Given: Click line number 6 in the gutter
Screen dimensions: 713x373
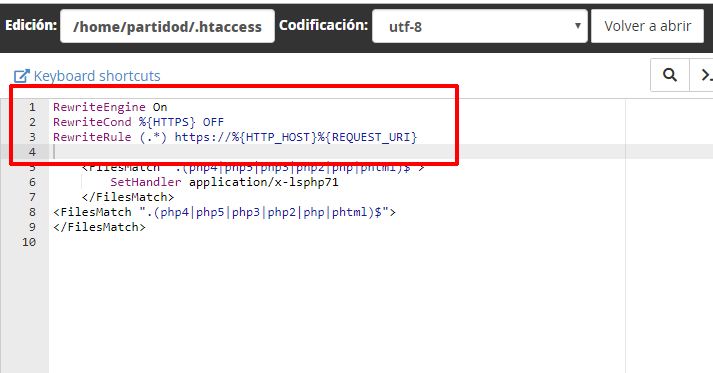Looking at the screenshot, I should [32, 182].
